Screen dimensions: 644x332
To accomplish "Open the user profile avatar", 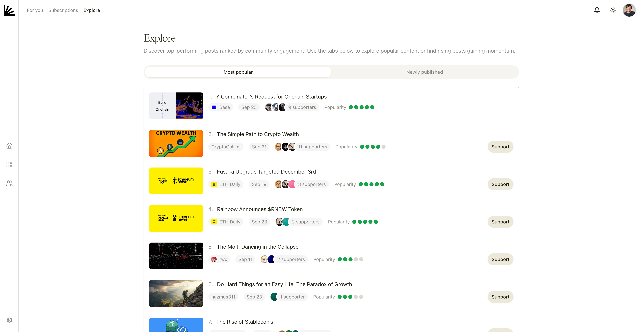I will pos(629,10).
